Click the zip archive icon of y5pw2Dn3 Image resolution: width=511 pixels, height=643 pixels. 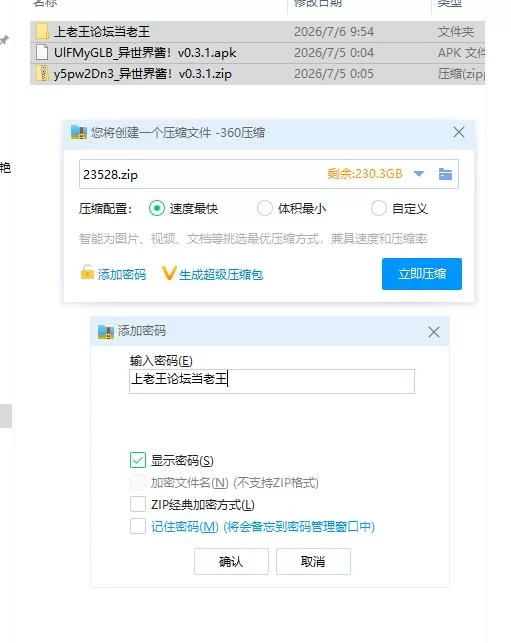coord(42,73)
